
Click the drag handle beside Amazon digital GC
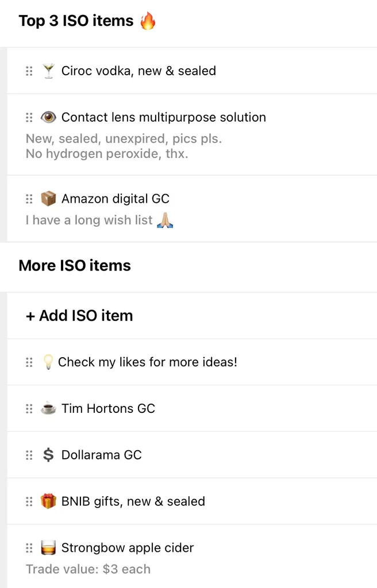(29, 198)
